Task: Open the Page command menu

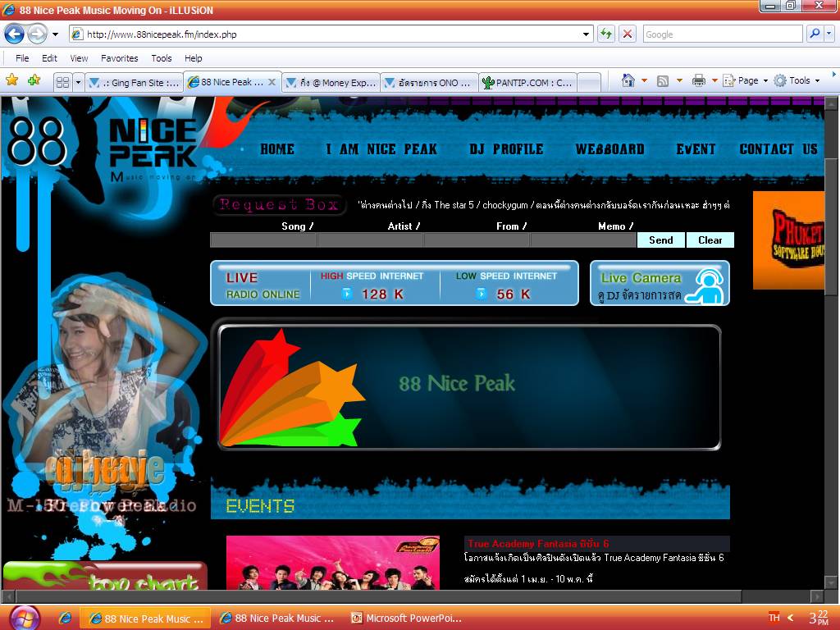Action: 746,80
